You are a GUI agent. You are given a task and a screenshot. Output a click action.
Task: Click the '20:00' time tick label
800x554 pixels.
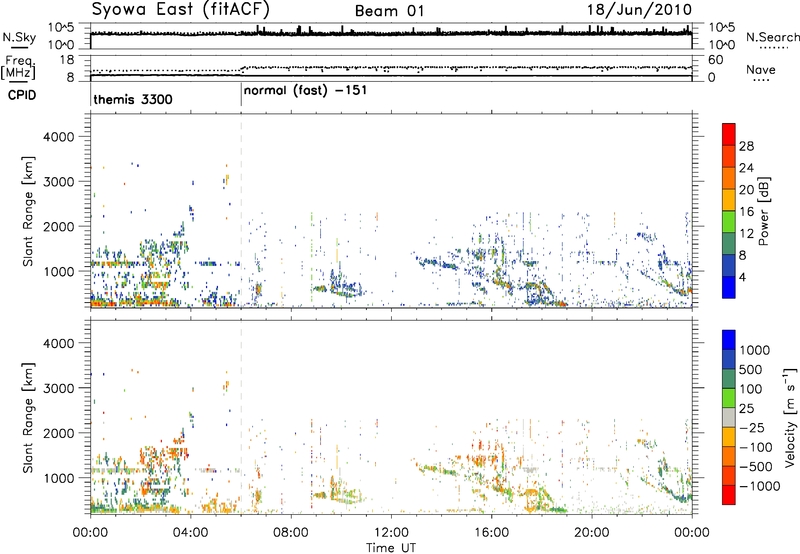click(x=592, y=533)
